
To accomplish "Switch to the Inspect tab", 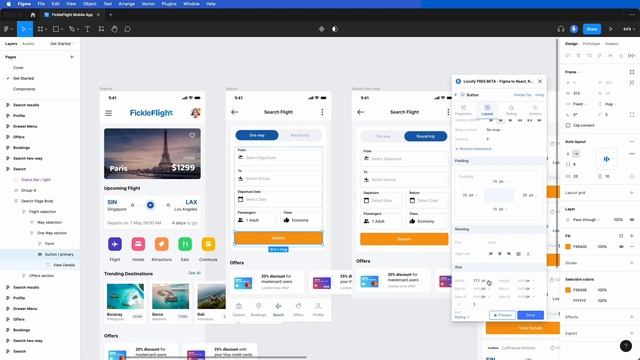I will (611, 44).
